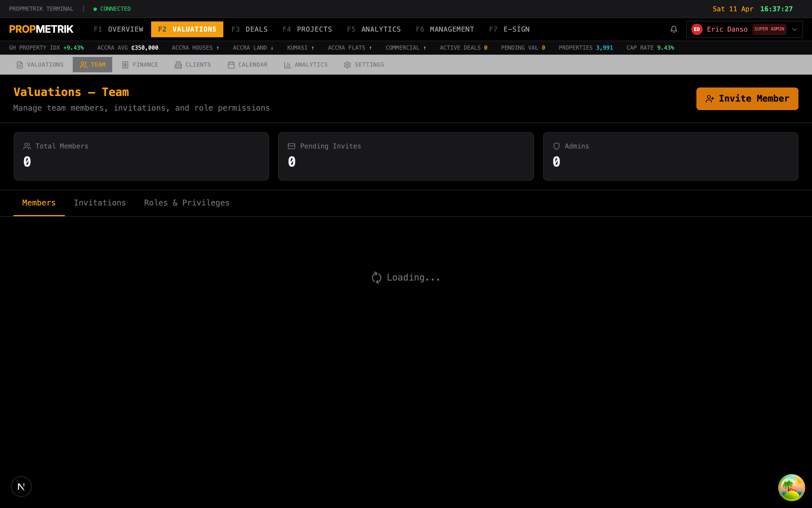This screenshot has width=812, height=508.
Task: Select the Team sub-tab
Action: click(92, 65)
